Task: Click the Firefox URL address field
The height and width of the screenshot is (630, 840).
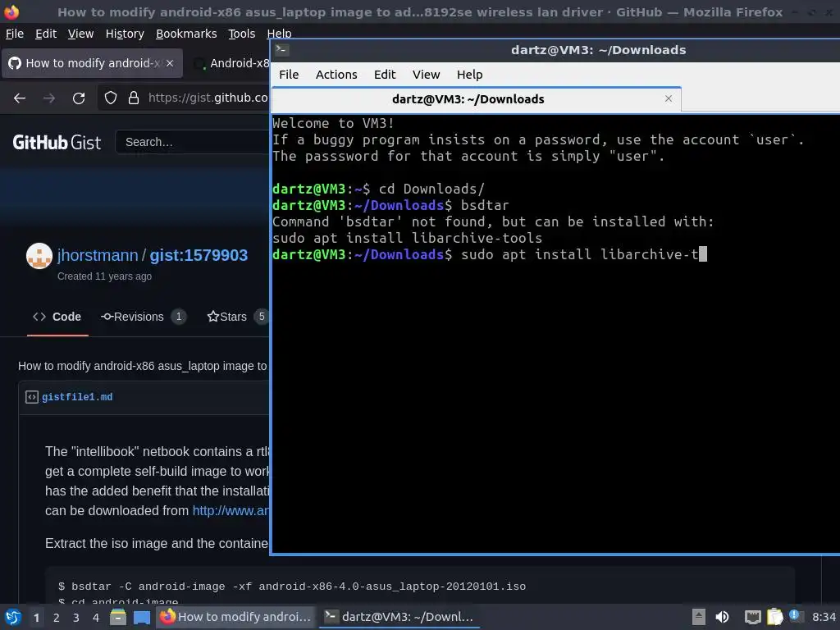Action: click(208, 98)
